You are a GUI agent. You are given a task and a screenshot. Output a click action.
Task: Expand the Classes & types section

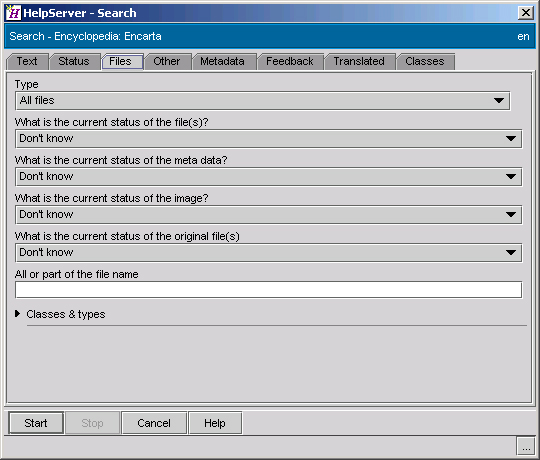pyautogui.click(x=18, y=314)
